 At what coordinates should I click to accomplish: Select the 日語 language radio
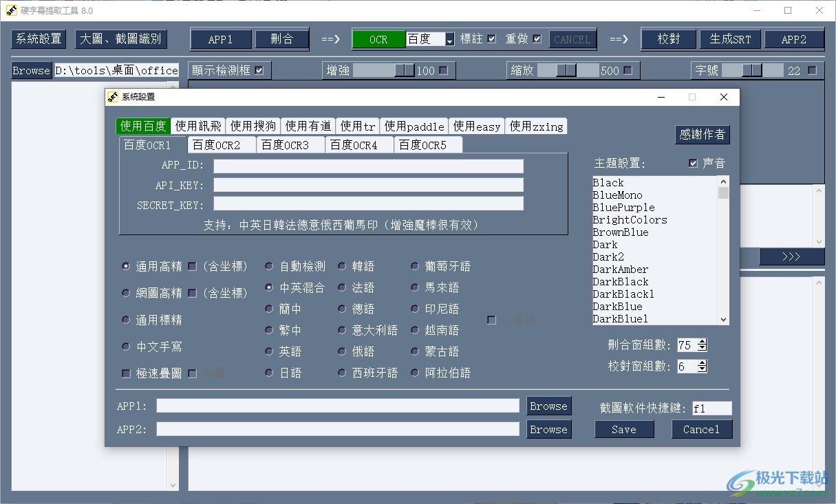(269, 373)
